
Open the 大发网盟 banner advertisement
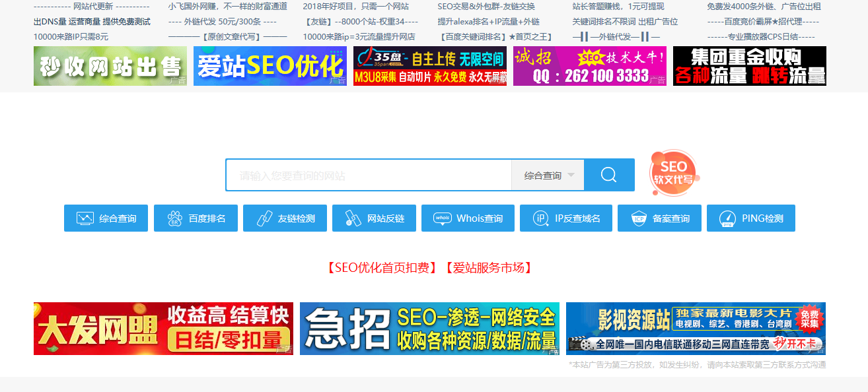pyautogui.click(x=163, y=329)
